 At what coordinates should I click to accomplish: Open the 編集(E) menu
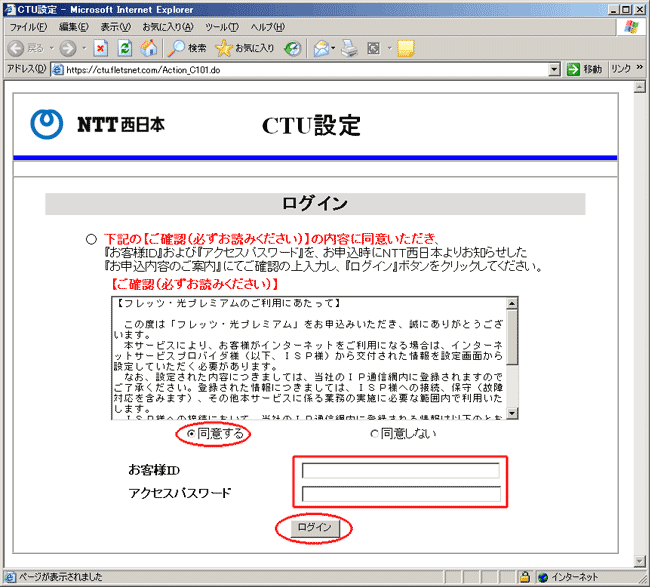[x=73, y=27]
